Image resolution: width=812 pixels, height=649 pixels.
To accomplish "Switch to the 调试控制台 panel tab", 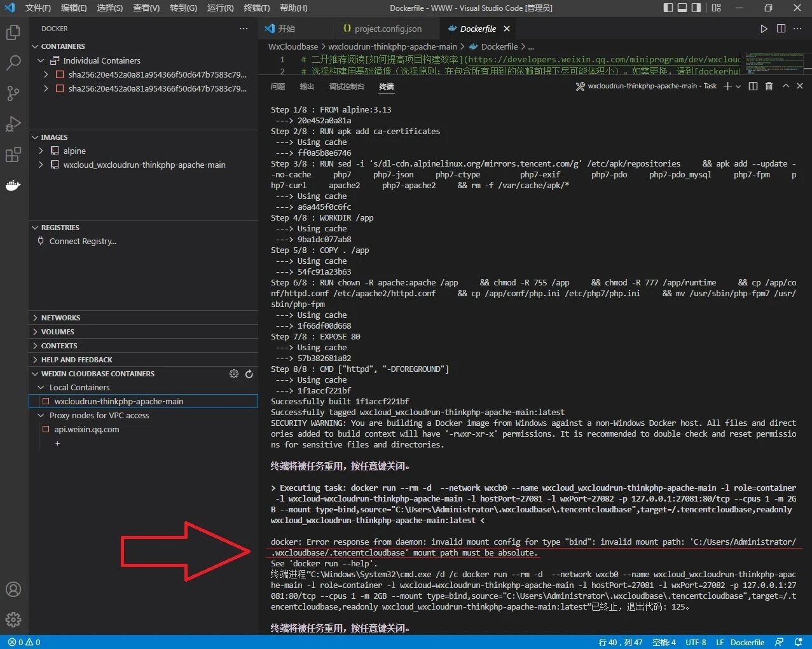I will [347, 86].
